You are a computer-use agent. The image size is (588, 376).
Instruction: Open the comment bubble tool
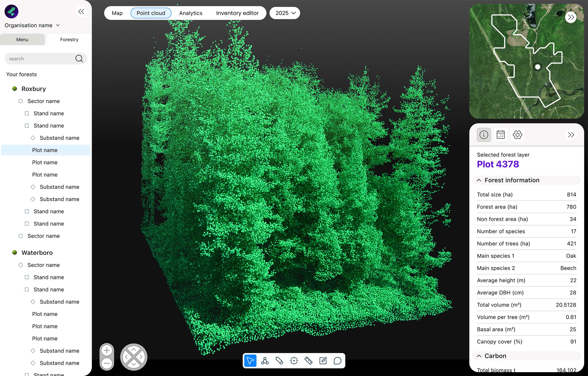[x=337, y=361]
